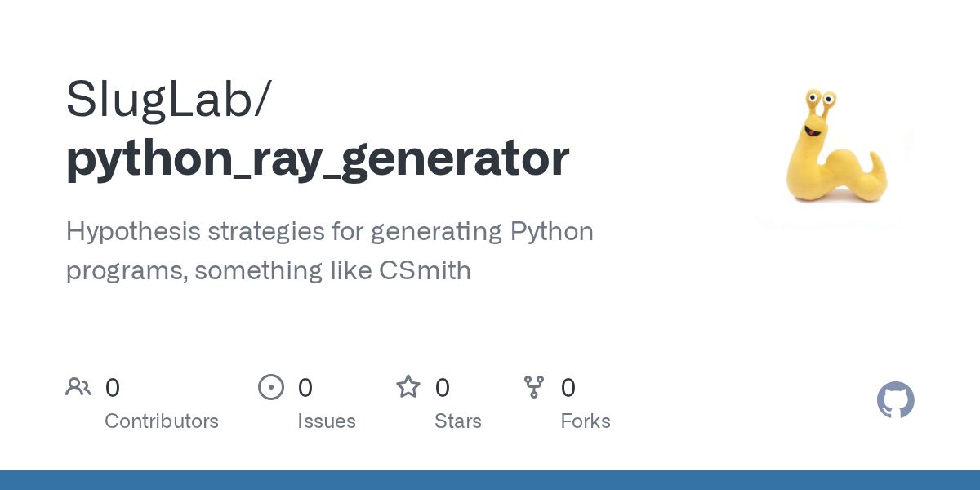Click the word CSmith in description

click(425, 271)
